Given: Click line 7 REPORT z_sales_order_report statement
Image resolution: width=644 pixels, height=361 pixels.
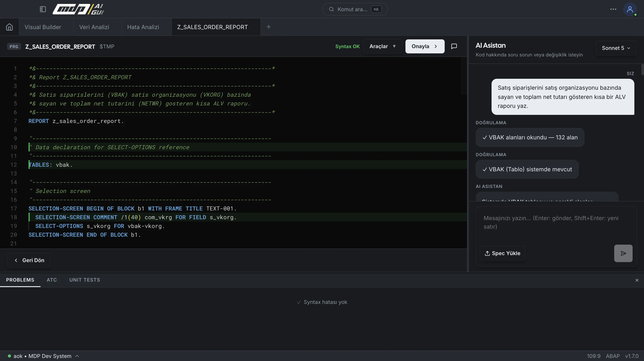Looking at the screenshot, I should coord(76,121).
